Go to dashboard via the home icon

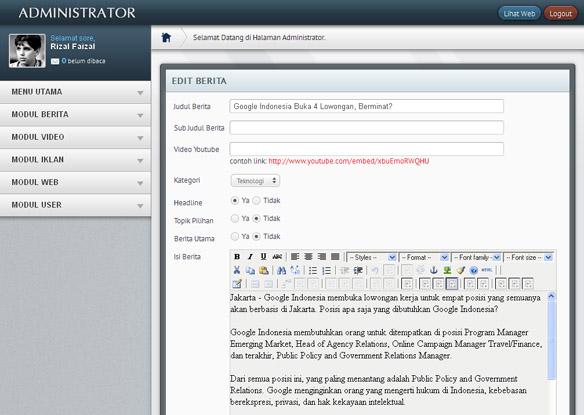click(166, 37)
